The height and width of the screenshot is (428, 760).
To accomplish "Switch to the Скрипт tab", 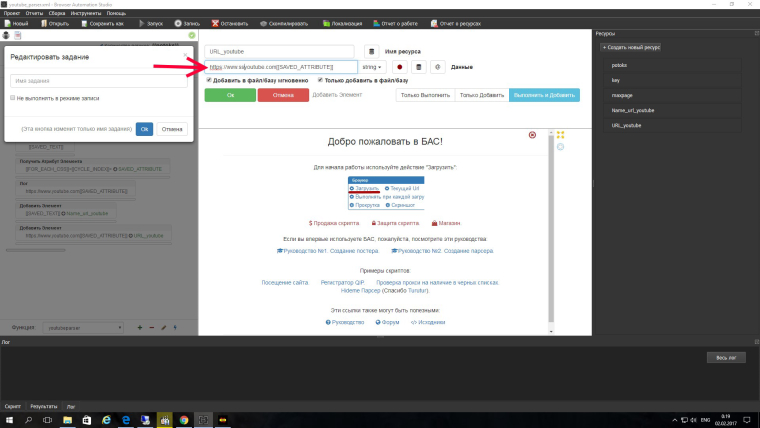I will 13,406.
